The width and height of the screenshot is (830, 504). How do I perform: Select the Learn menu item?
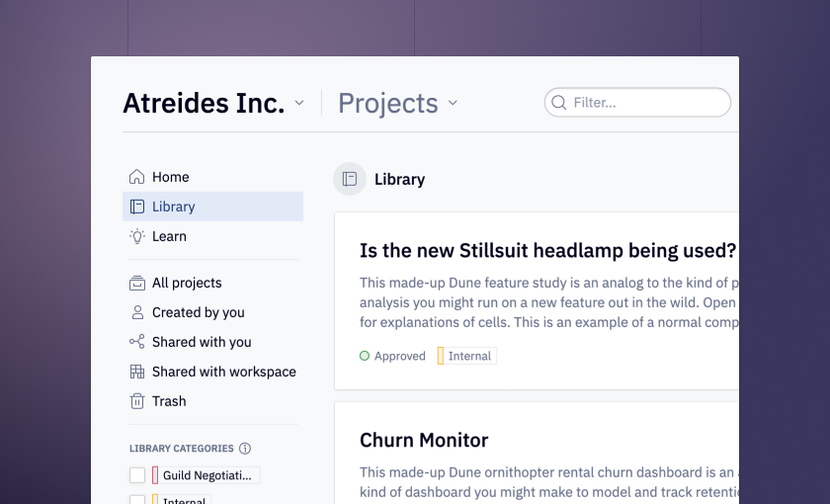tap(212, 236)
